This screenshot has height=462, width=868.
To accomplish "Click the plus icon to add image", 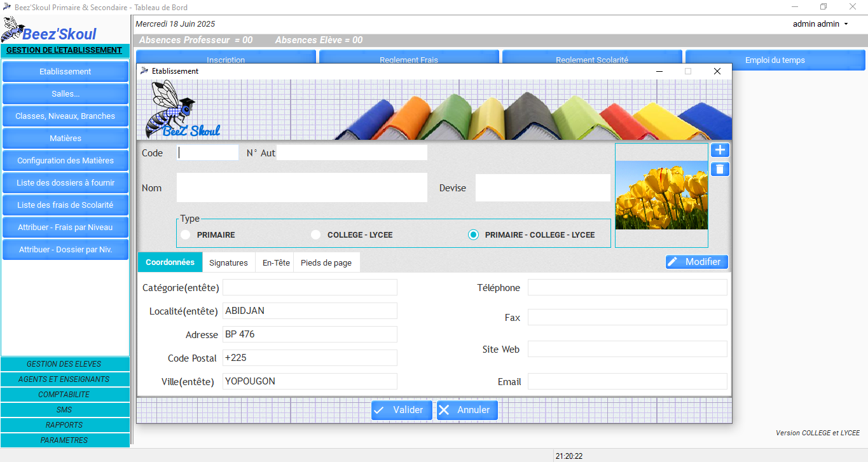I will (x=720, y=151).
